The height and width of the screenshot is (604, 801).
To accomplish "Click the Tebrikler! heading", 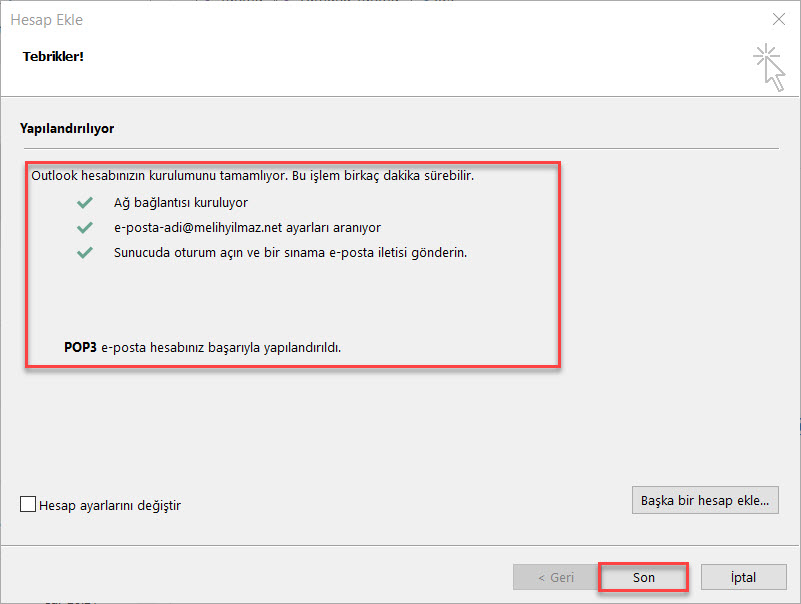I will (53, 56).
